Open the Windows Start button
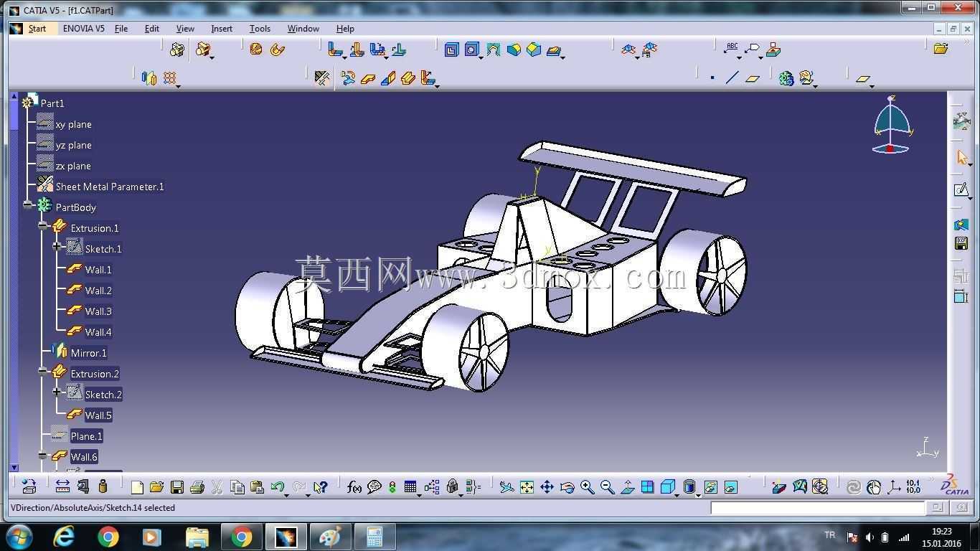The image size is (980, 551). (x=19, y=537)
